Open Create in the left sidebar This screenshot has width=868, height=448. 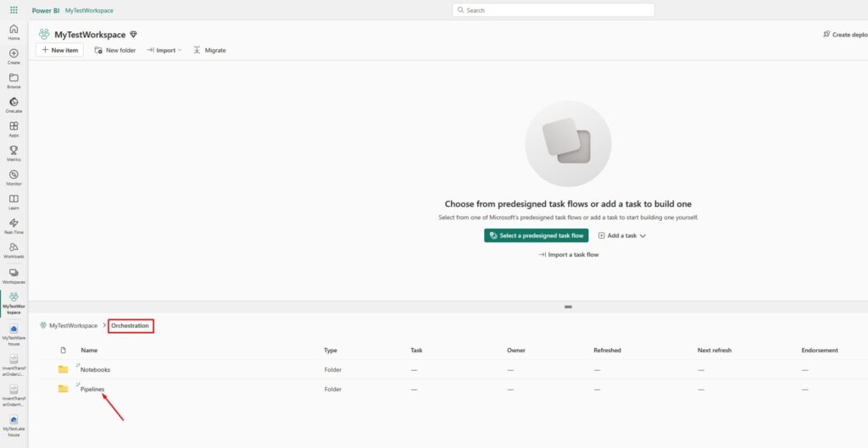tap(14, 57)
